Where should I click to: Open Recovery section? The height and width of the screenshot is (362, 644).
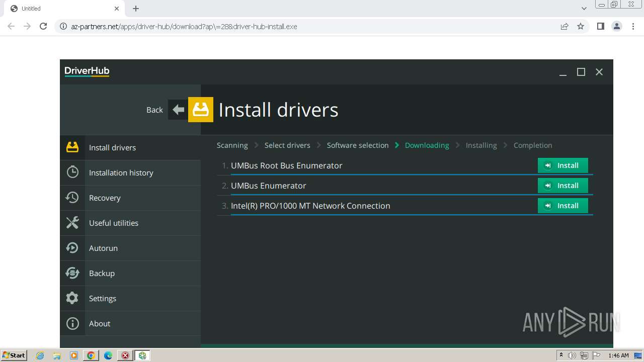click(x=130, y=198)
